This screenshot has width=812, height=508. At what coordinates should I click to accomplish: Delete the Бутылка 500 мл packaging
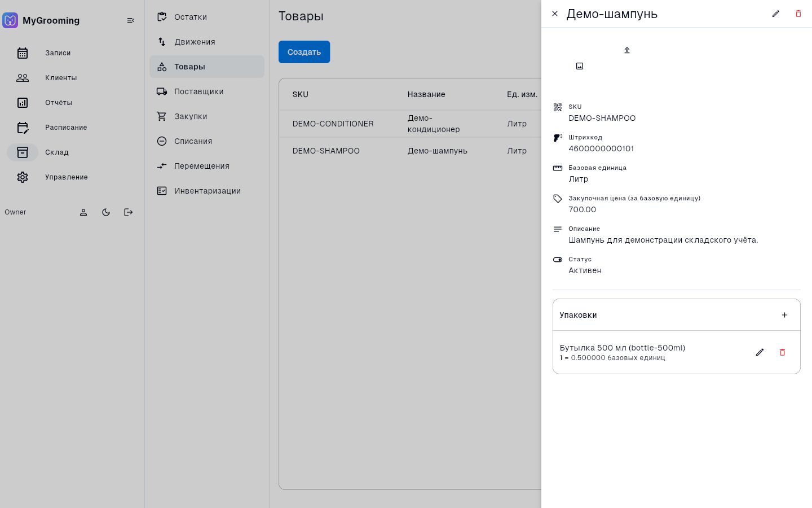point(782,352)
